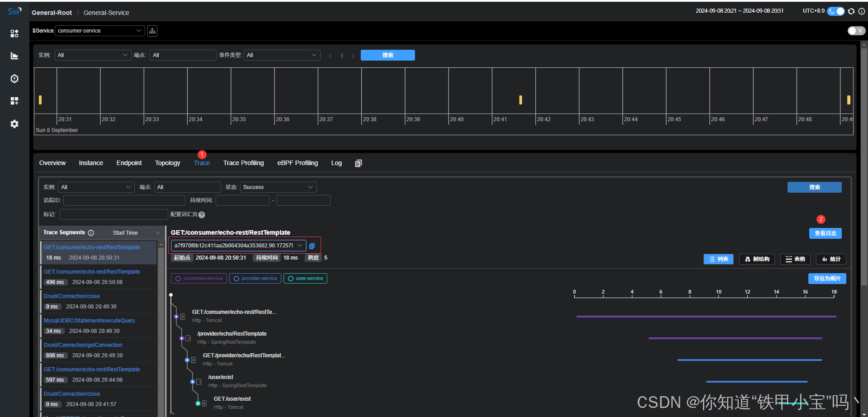Viewport: 868px width, 417px height.
Task: Click the 查看日志 button
Action: pos(826,233)
